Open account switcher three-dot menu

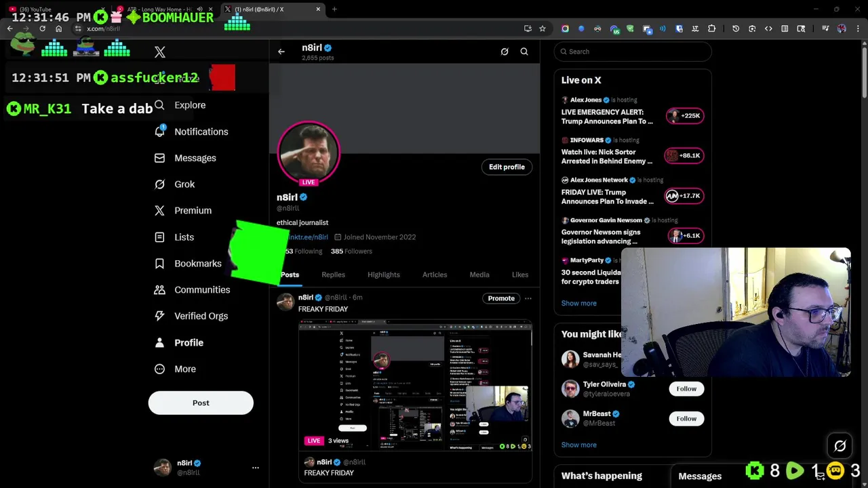pos(256,468)
